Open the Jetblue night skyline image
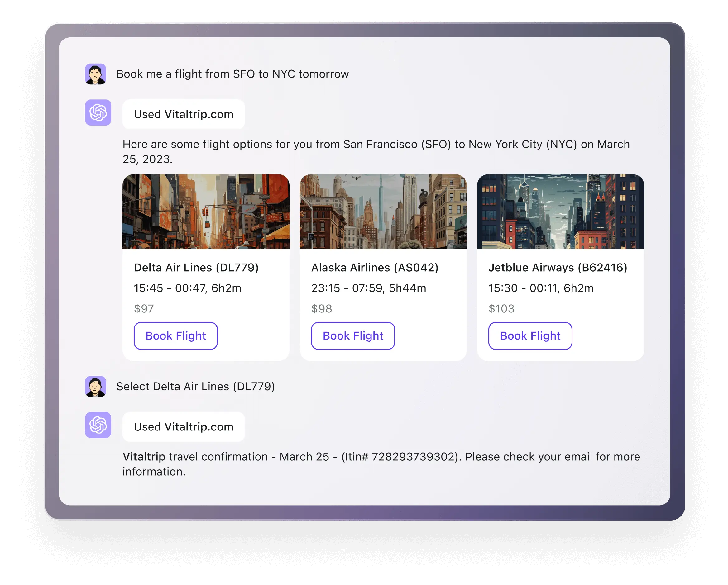Image resolution: width=728 pixels, height=585 pixels. click(560, 212)
